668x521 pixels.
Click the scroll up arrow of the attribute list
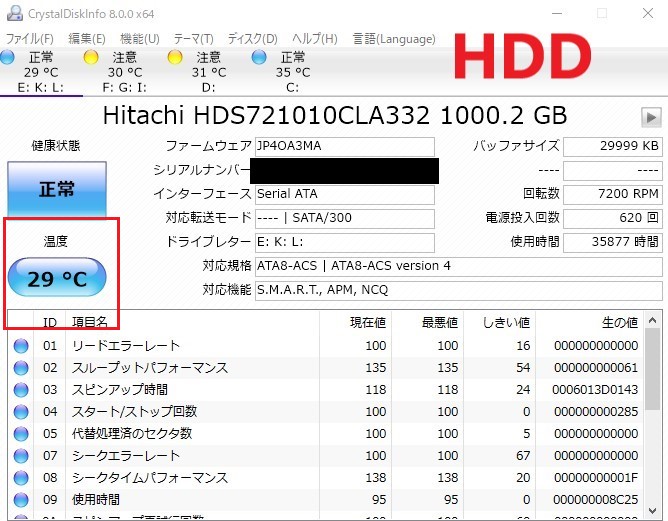(x=652, y=320)
